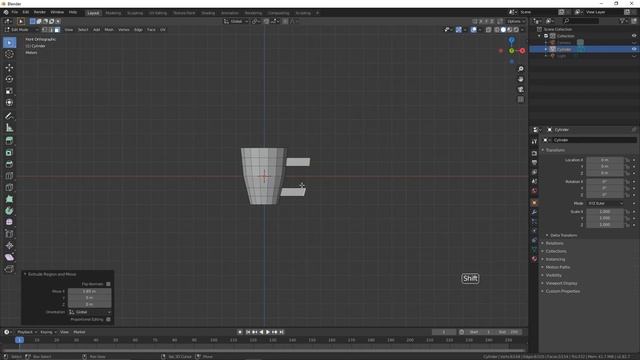Activate the Shrink/Fatten tool
The width and height of the screenshot is (640, 360).
[x=9, y=245]
